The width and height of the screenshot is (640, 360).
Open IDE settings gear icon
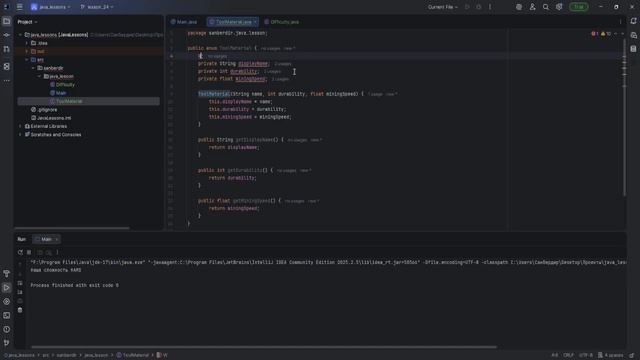pyautogui.click(x=559, y=7)
